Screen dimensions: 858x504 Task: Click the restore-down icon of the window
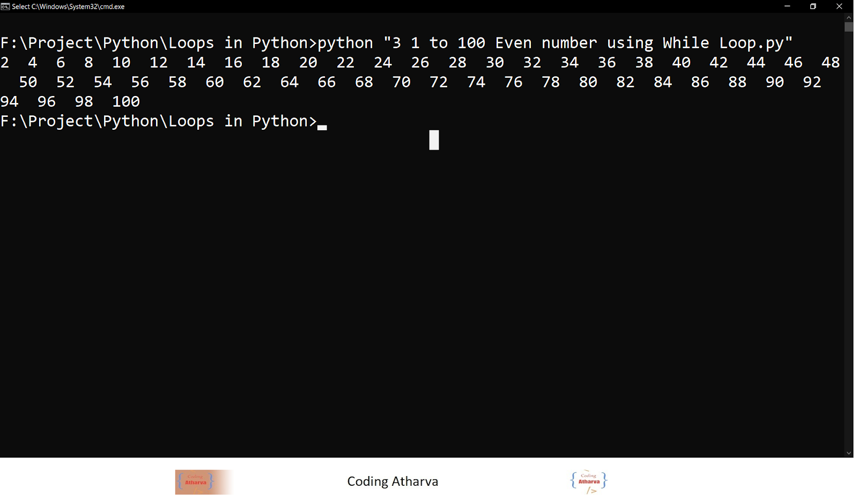(813, 6)
